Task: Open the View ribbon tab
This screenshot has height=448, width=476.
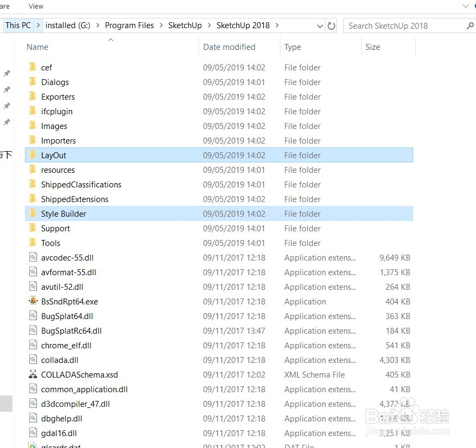Action: 36,6
